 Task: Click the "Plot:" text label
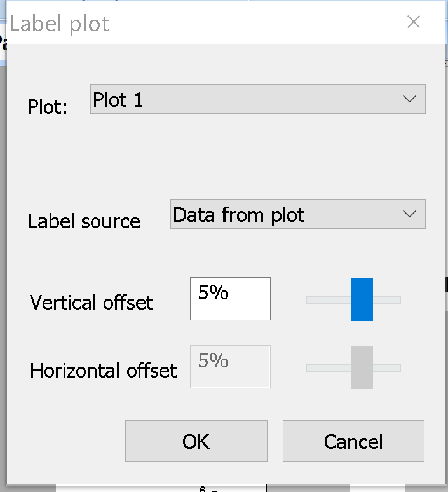coord(48,106)
